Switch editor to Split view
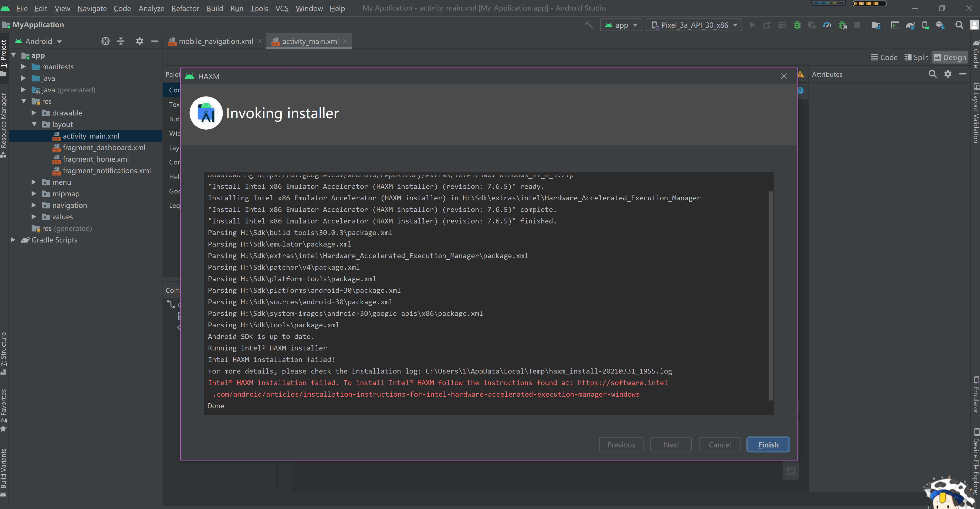980x509 pixels. pos(916,57)
